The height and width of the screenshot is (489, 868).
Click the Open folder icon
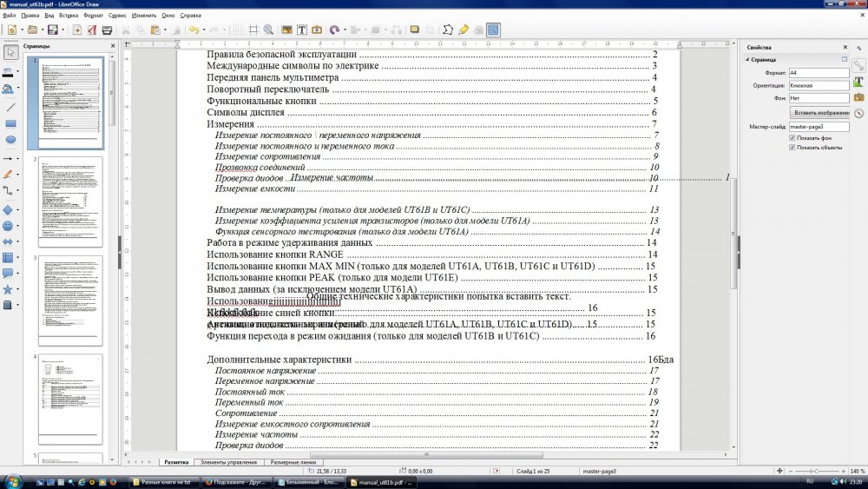point(33,30)
